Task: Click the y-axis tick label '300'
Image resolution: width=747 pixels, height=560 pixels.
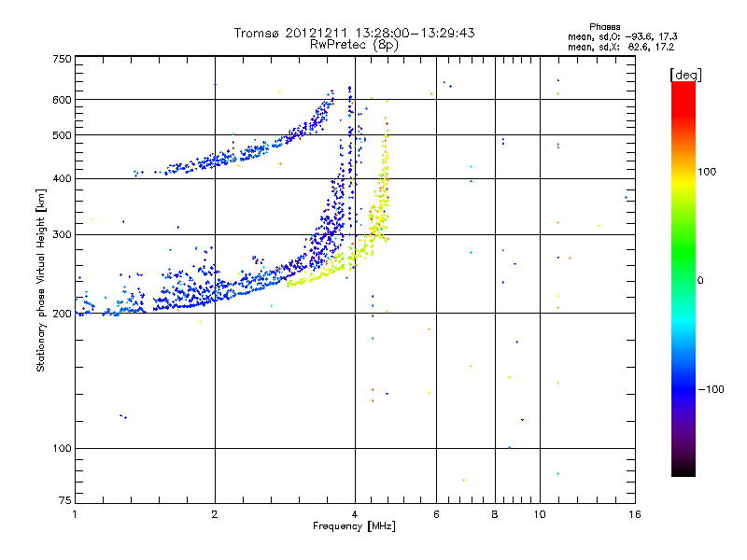Action: coord(62,235)
